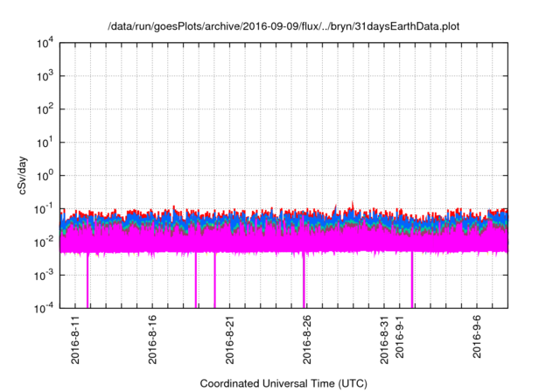Click the 10^-2 y-axis tick label
Viewport: 560px width, 392px height.
pos(44,242)
